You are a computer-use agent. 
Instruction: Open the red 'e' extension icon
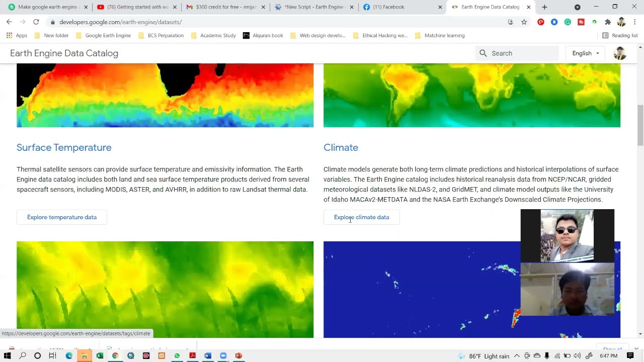(541, 22)
